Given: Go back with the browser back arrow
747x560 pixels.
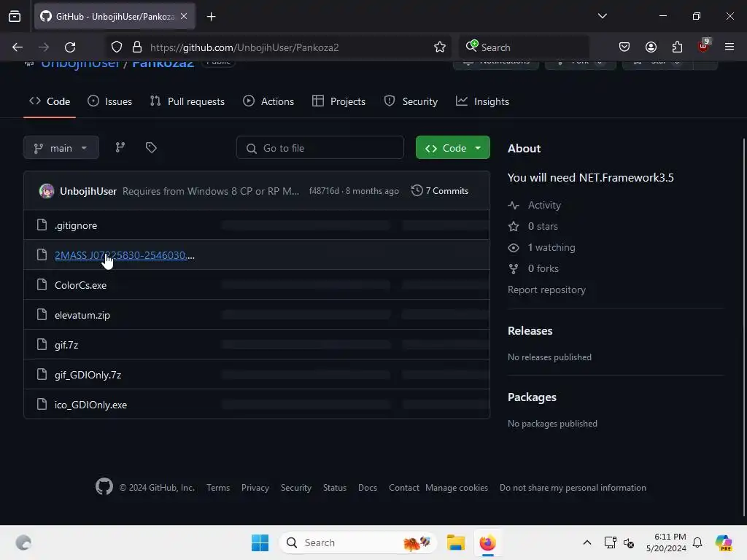Looking at the screenshot, I should coord(18,47).
